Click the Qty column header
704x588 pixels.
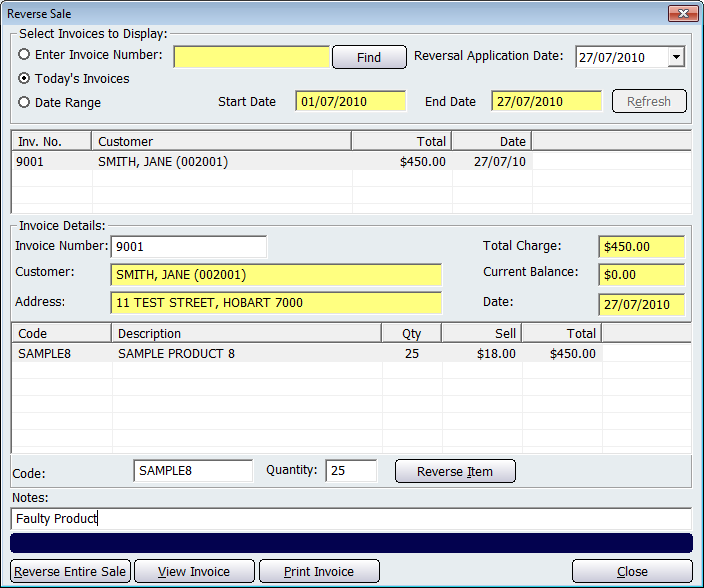coord(412,333)
